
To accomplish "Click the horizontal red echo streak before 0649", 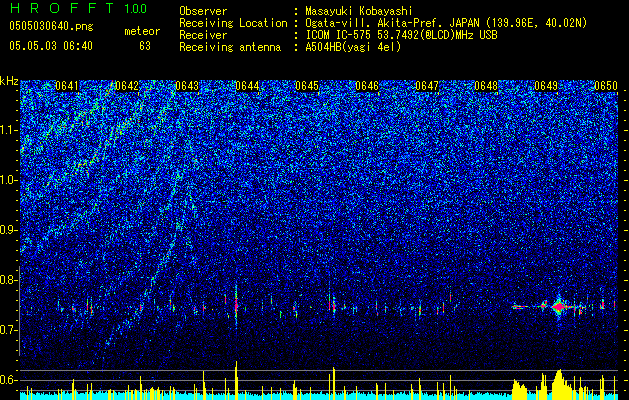I will pos(520,307).
